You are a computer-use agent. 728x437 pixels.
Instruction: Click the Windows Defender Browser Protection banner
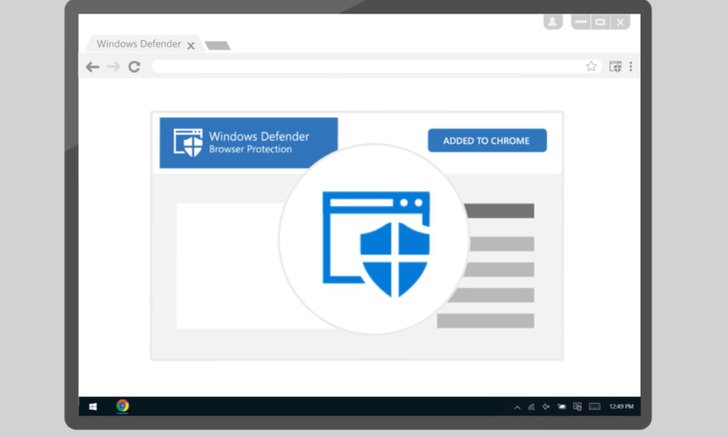click(248, 143)
